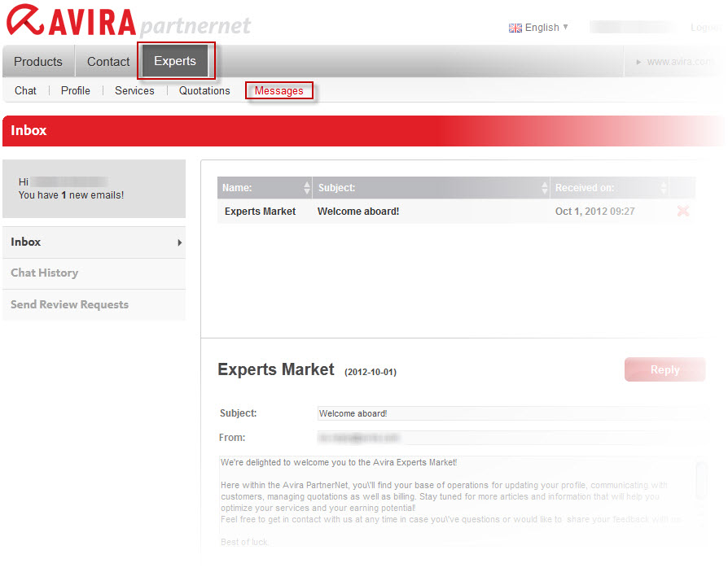Screen dimensions: 728x572
Task: Delete the Welcome aboard! message
Action: pos(683,211)
